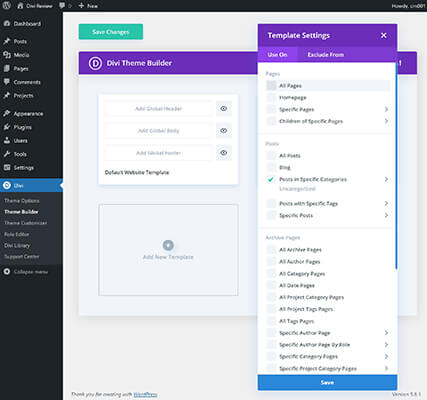This screenshot has width=427, height=400.
Task: Expand Specific Project Category Pages chevron
Action: coord(386,368)
